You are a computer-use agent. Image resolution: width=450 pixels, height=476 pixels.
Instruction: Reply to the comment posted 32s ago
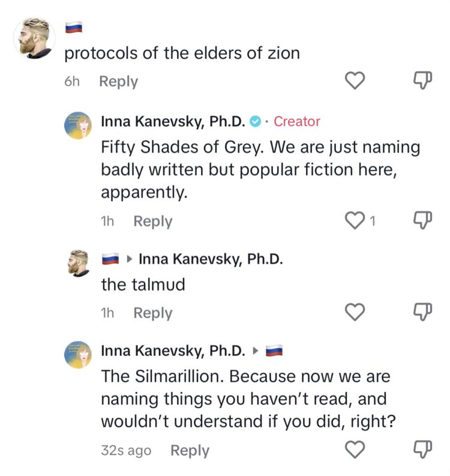pos(190,450)
